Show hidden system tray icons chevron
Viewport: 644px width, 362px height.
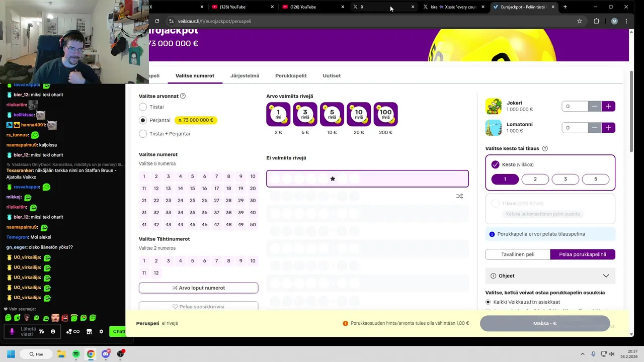pos(583,354)
